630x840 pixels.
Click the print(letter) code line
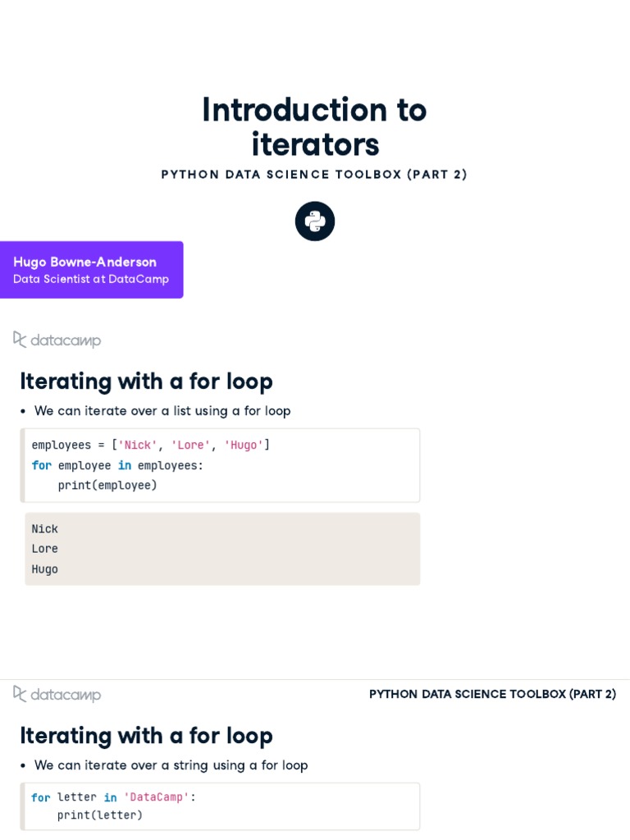click(100, 815)
